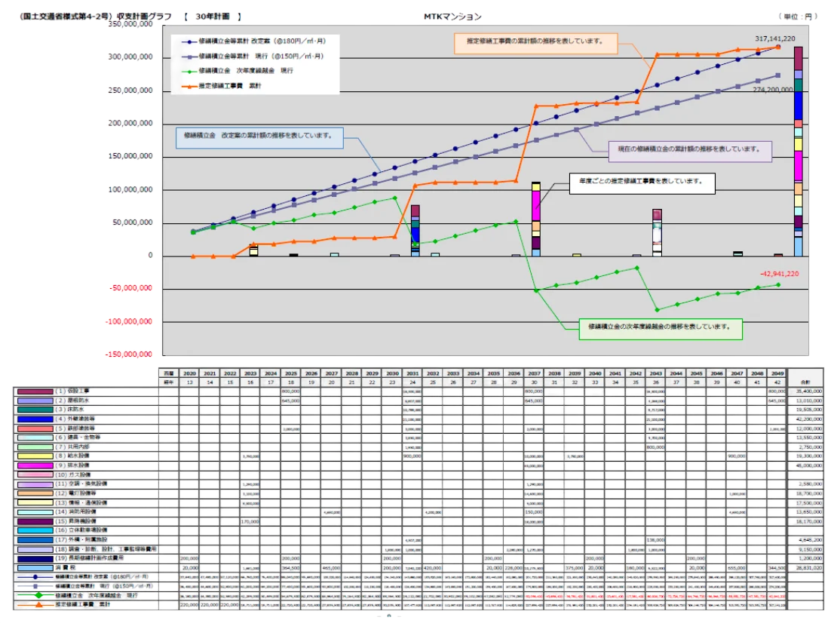Image resolution: width=840 pixels, height=623 pixels.
Task: Select row label (16) 立体駐車場設備
Action: pyautogui.click(x=81, y=530)
